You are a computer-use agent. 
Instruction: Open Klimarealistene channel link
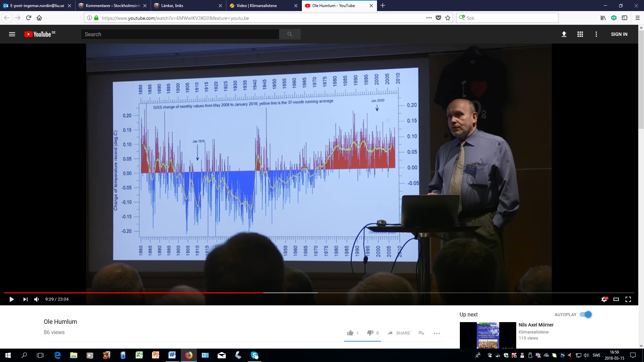pos(534,332)
